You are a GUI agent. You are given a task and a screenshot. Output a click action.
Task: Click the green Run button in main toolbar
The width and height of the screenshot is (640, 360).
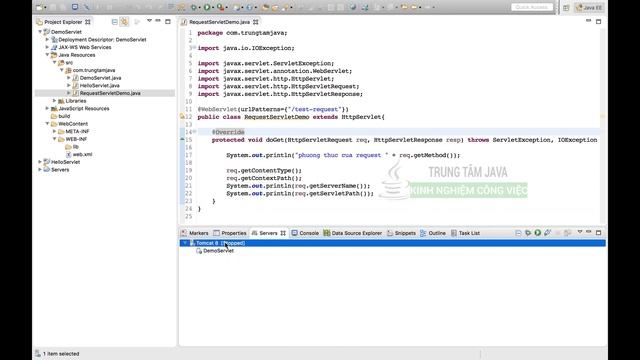207,7
